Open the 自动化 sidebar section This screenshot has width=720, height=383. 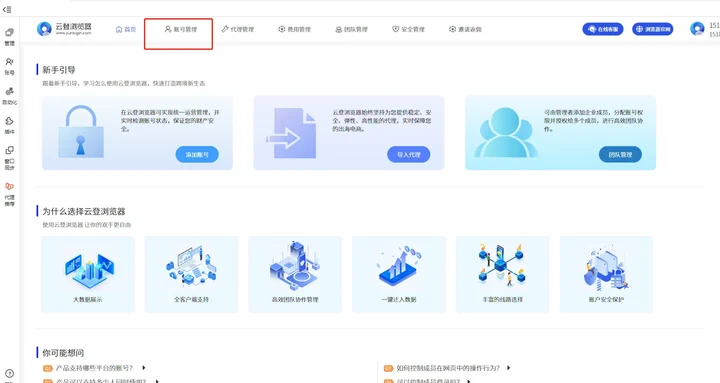coord(9,96)
